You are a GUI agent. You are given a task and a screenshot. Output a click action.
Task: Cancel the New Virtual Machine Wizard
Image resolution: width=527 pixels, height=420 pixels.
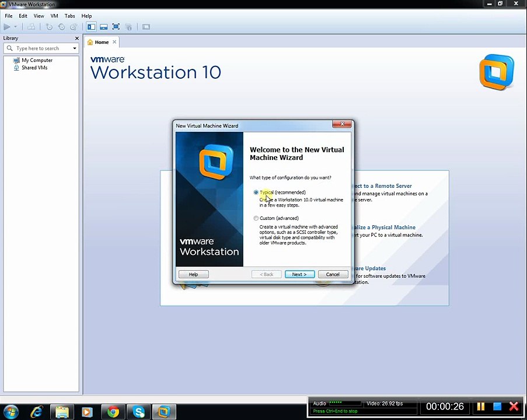tap(333, 274)
